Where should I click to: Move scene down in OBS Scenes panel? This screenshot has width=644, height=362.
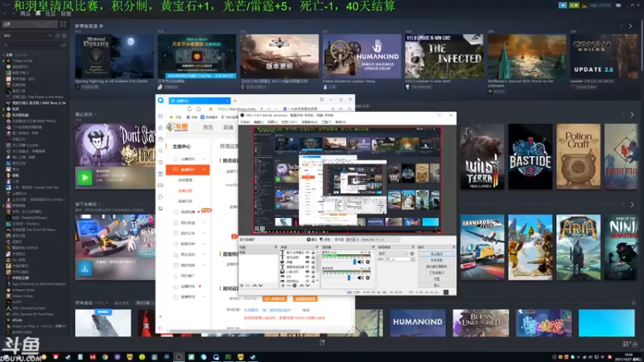[x=260, y=286]
